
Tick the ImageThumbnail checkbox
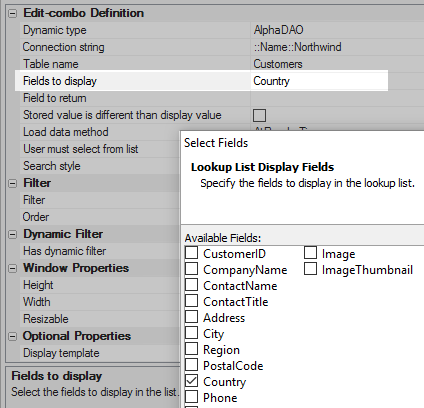(x=310, y=269)
